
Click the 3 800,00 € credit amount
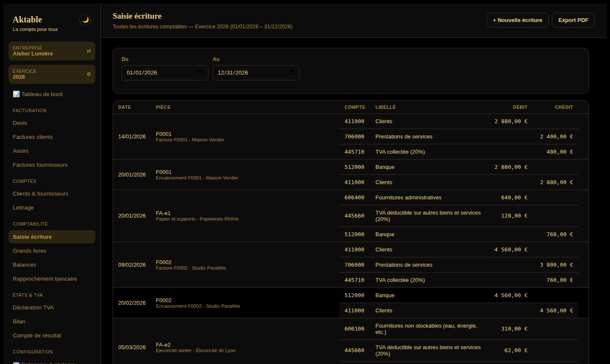click(556, 265)
